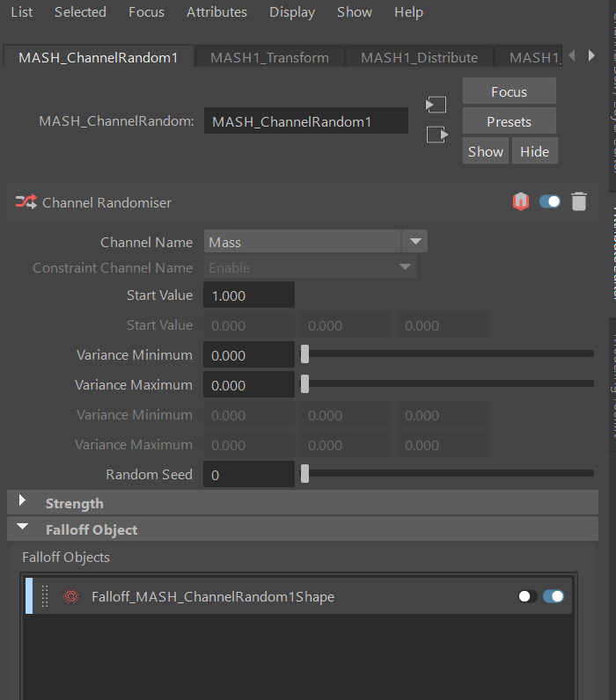616x700 pixels.
Task: Click the Variance Minimum value field
Action: pos(249,354)
